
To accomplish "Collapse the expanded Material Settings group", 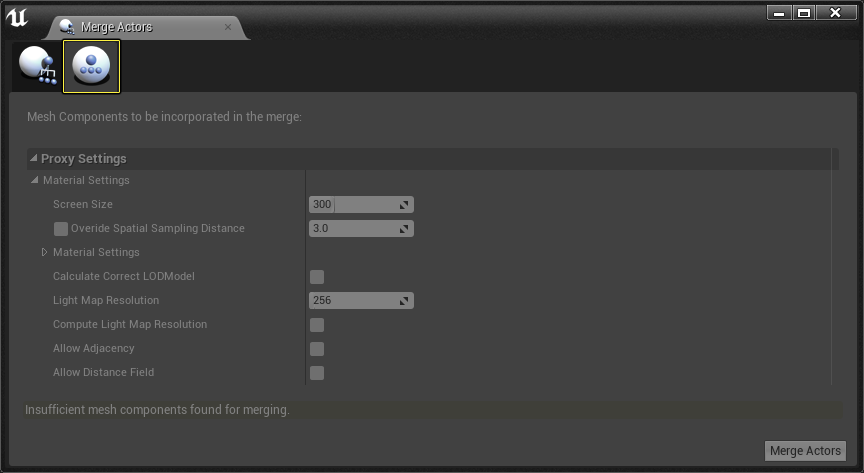I will click(x=35, y=181).
